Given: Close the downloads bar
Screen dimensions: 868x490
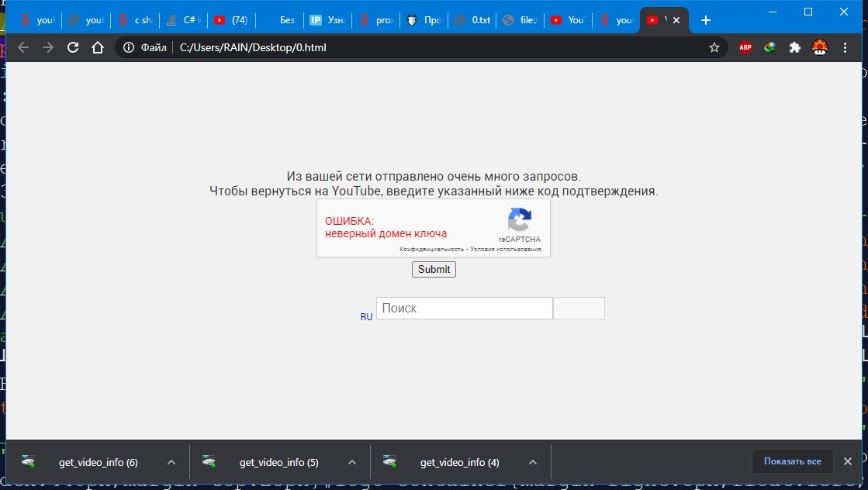Looking at the screenshot, I should click(848, 461).
